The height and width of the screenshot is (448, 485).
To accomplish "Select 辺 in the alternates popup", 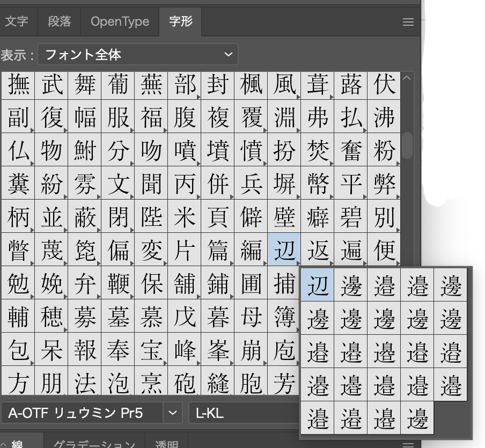I will (318, 285).
